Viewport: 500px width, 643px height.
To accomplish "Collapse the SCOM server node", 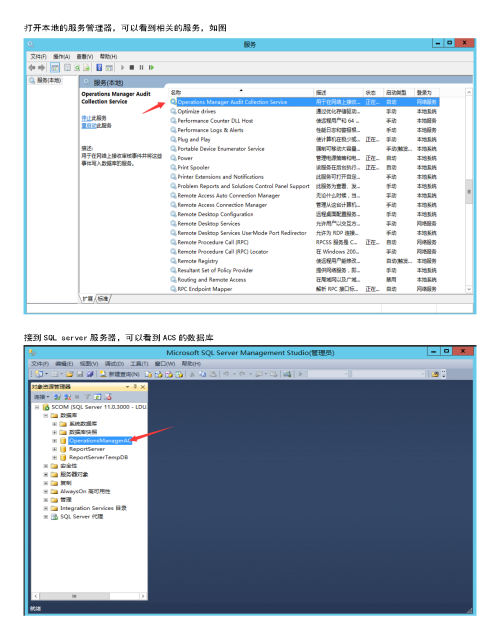I will click(37, 407).
